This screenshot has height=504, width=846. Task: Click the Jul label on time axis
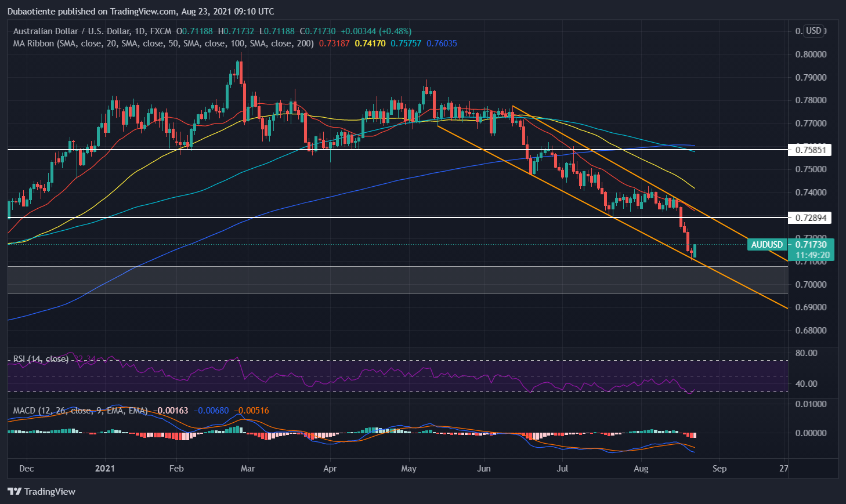(562, 469)
